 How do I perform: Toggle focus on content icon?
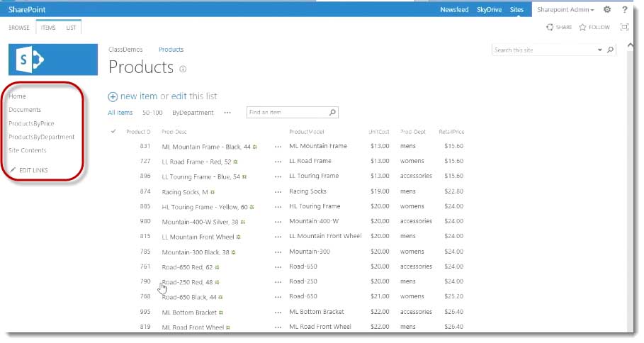(x=624, y=27)
